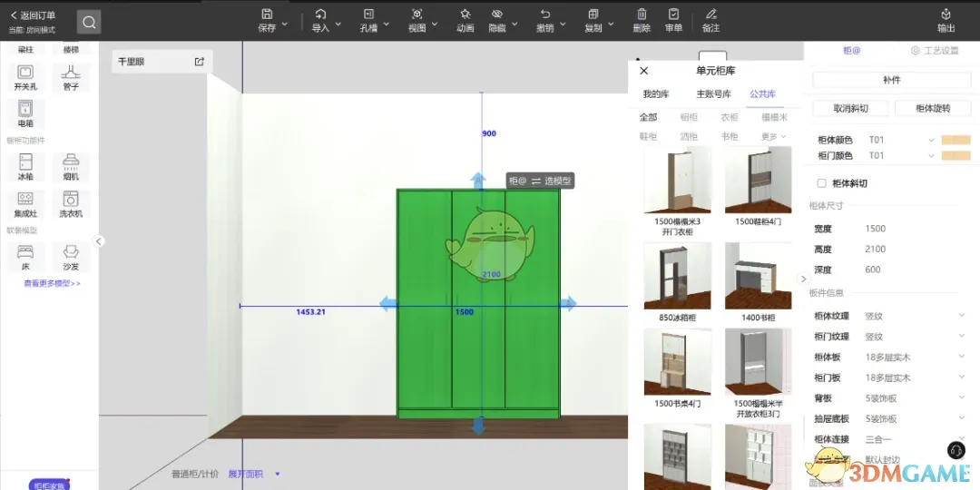
Task: Filter library by 鞋柜 category
Action: click(x=648, y=136)
